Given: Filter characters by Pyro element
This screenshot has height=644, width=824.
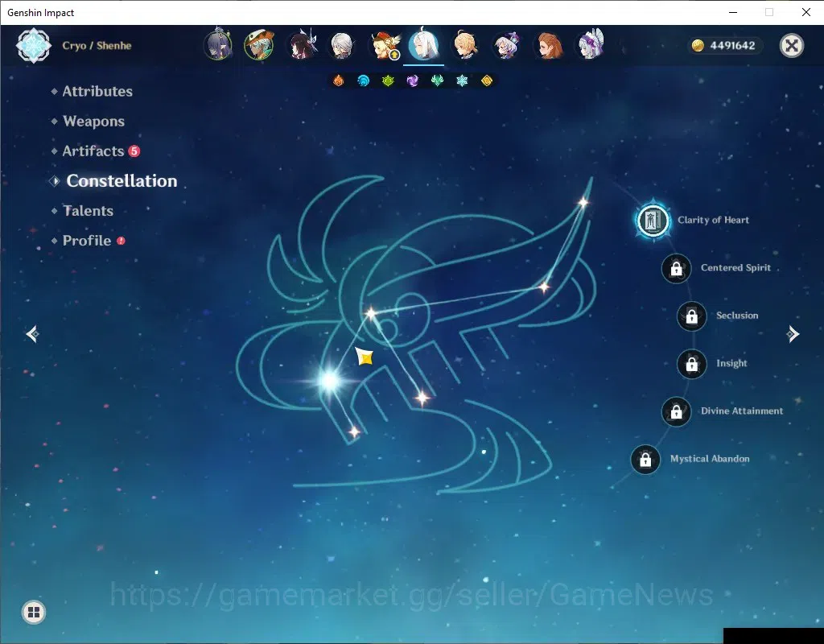Looking at the screenshot, I should click(339, 80).
